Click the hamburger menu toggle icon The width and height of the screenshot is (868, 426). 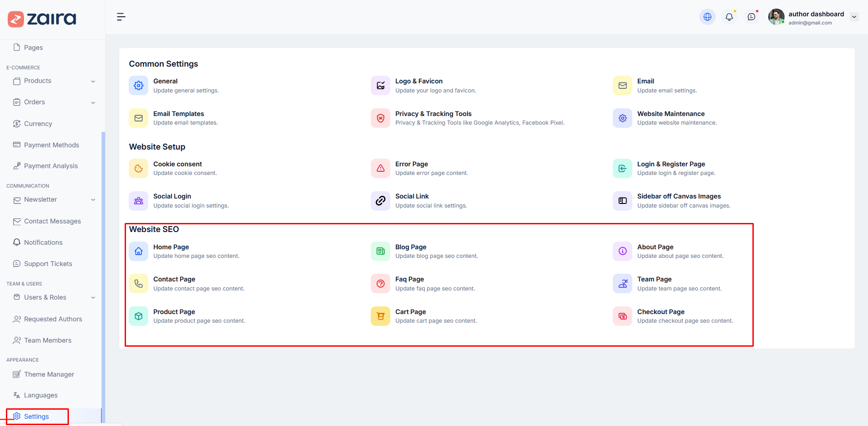tap(121, 17)
